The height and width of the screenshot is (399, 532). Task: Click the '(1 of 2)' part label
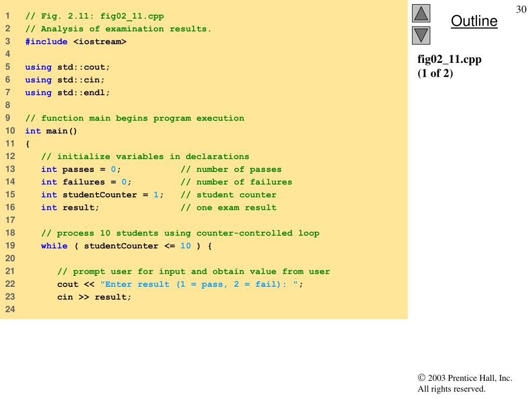435,73
